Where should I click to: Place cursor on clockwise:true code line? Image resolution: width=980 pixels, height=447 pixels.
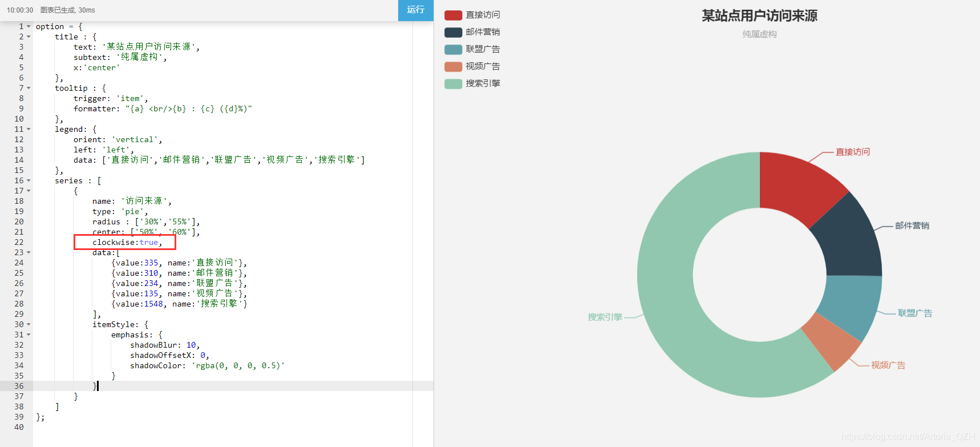pyautogui.click(x=127, y=242)
